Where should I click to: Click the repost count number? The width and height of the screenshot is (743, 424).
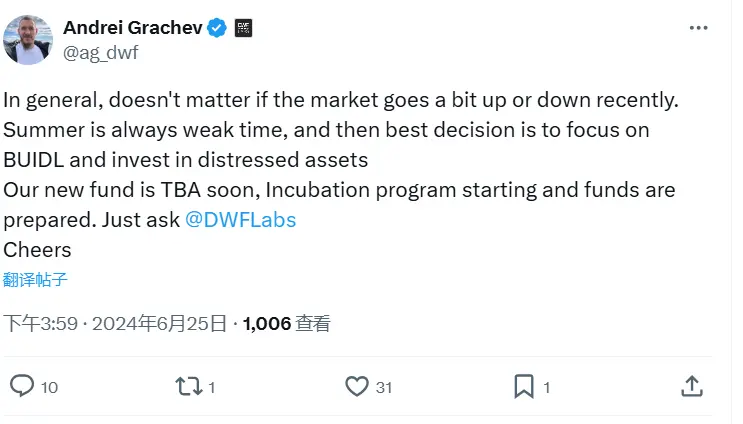coord(212,387)
